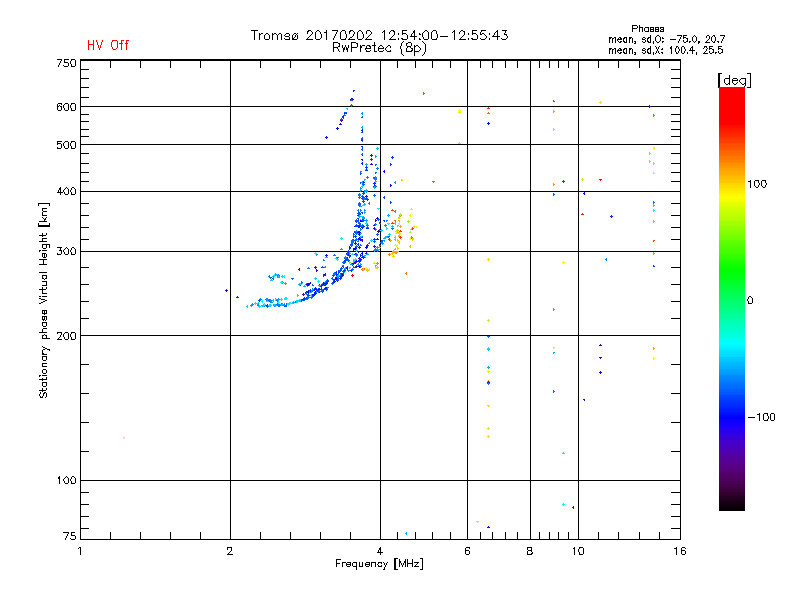Click the colorbar tick label "0"
Screen dimensions: 800x600
749,301
